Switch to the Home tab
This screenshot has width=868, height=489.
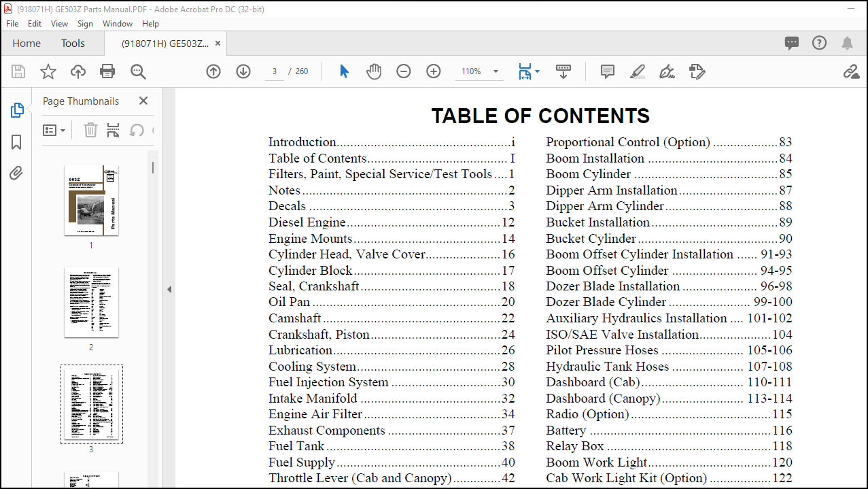pyautogui.click(x=27, y=44)
